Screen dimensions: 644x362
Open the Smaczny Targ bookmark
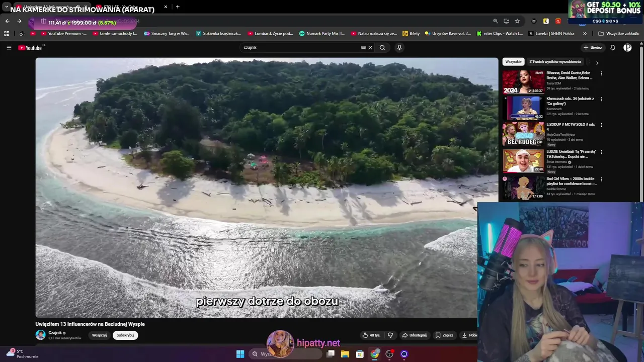tap(167, 34)
